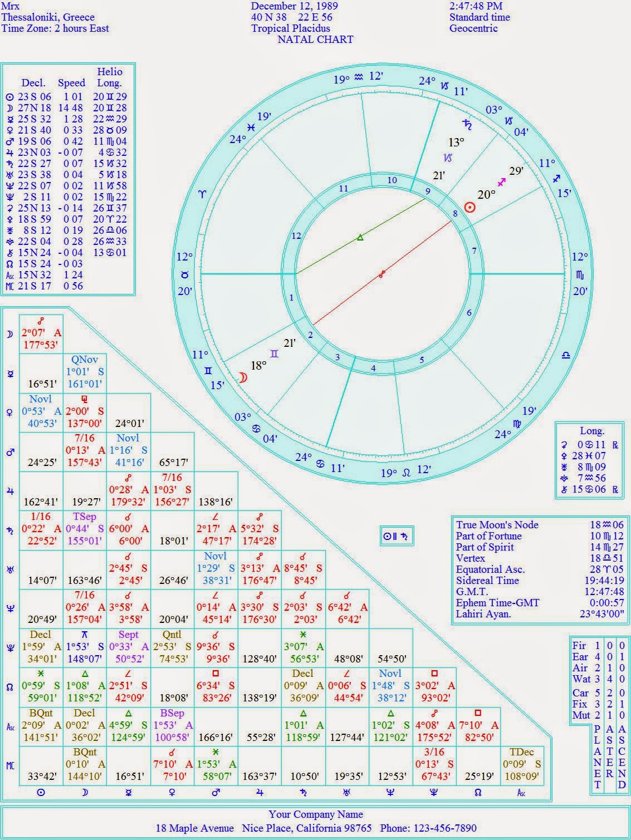Click the Sun glyph inside the chart wheel
This screenshot has height=840, width=631.
(x=470, y=208)
